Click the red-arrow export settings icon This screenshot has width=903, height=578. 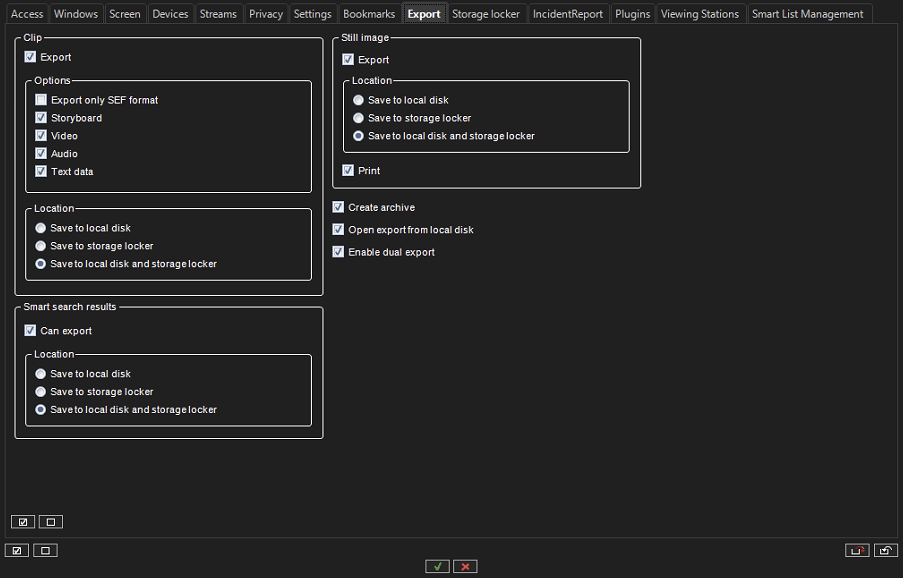[x=857, y=550]
